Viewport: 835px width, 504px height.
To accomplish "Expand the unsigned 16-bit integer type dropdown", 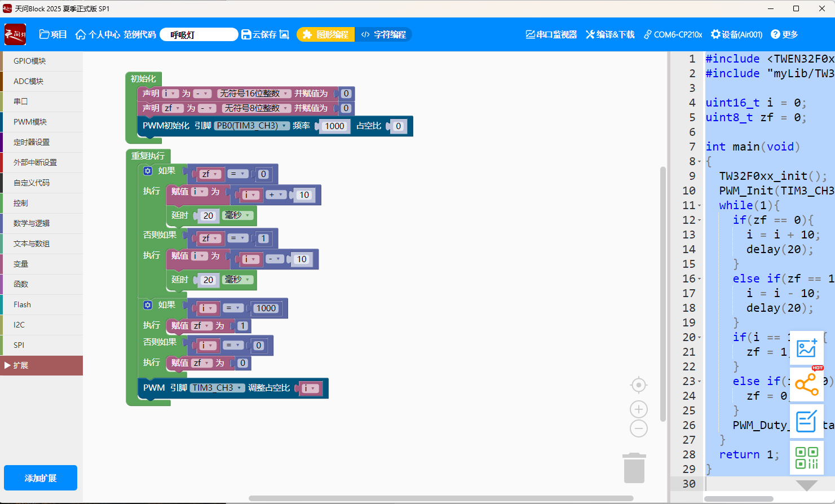I will point(254,94).
